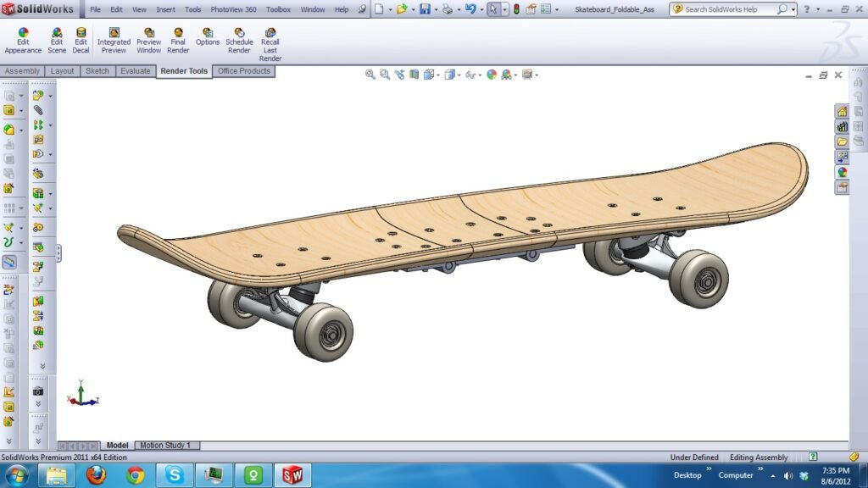Expand the Save button dropdown arrow
The image size is (868, 488).
tap(435, 9)
